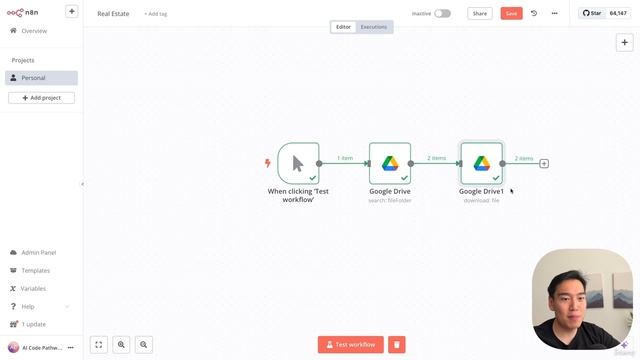Create new item with sidebar plus button
The width and height of the screenshot is (640, 360).
coord(71,11)
